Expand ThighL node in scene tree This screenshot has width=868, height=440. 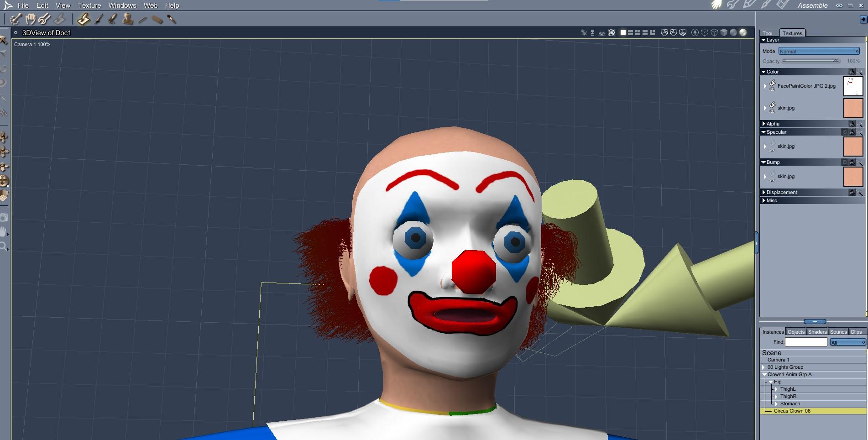tap(776, 389)
